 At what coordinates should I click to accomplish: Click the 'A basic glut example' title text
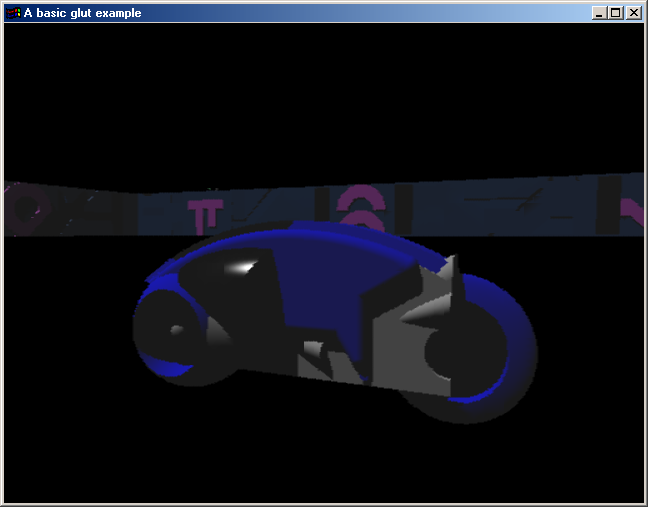click(83, 13)
